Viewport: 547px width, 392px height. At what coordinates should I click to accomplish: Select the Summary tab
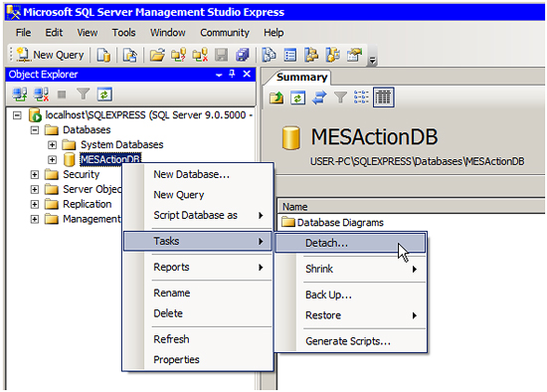click(x=301, y=78)
